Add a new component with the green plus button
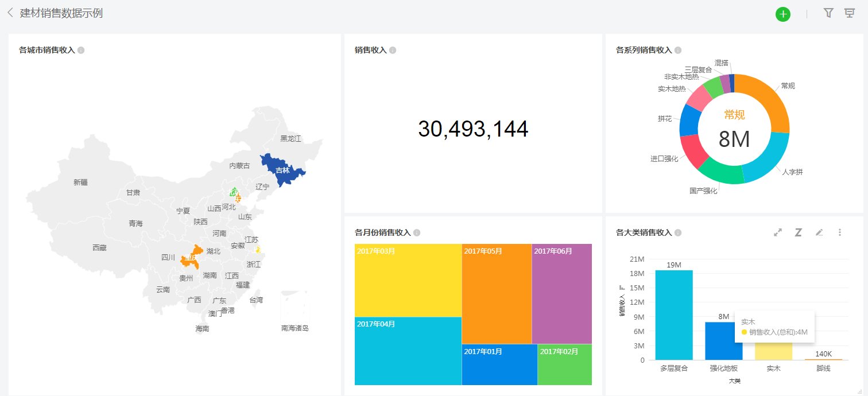Screen dimensions: 868x396 point(783,13)
